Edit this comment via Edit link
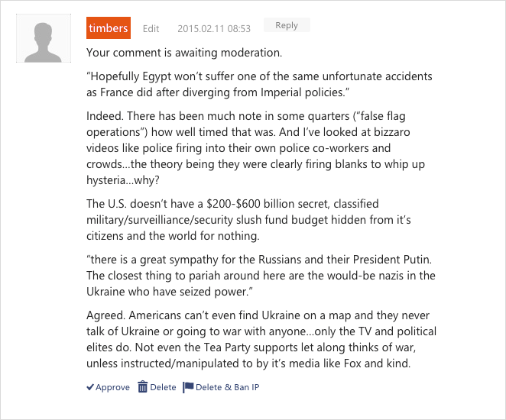 pyautogui.click(x=151, y=29)
